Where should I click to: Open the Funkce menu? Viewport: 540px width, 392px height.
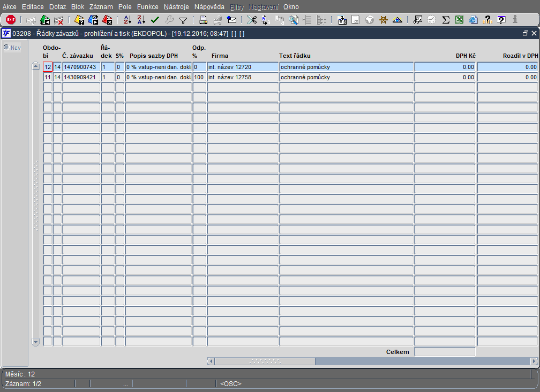pos(148,7)
